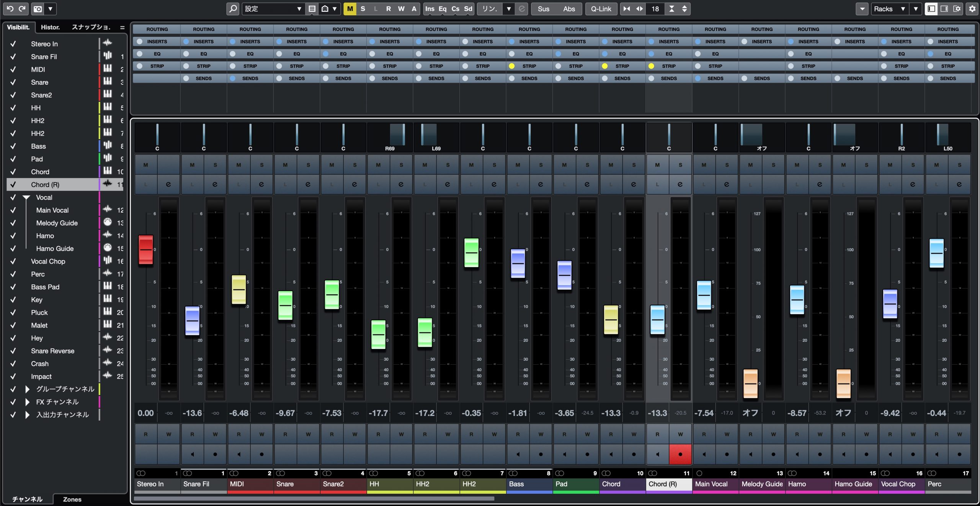Switch to the スナップショ tab
Image resolution: width=980 pixels, height=506 pixels.
[x=91, y=27]
